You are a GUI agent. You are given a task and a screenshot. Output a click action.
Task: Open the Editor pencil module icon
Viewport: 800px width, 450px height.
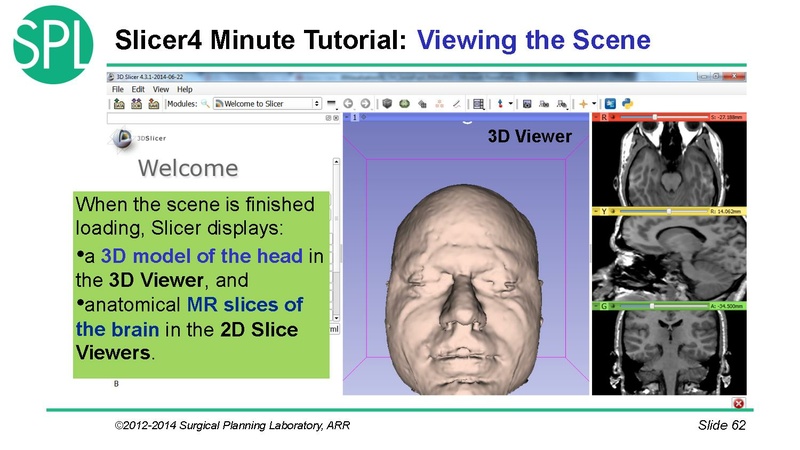pos(457,104)
